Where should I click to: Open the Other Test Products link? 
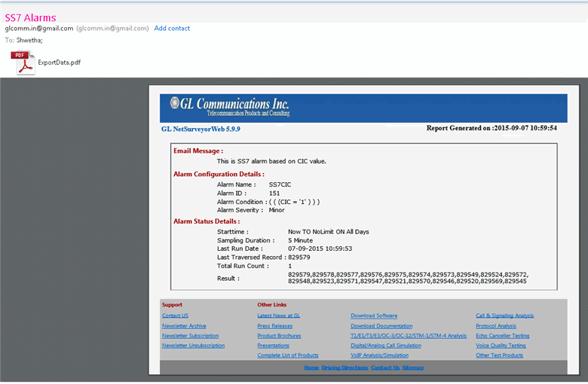coord(500,355)
